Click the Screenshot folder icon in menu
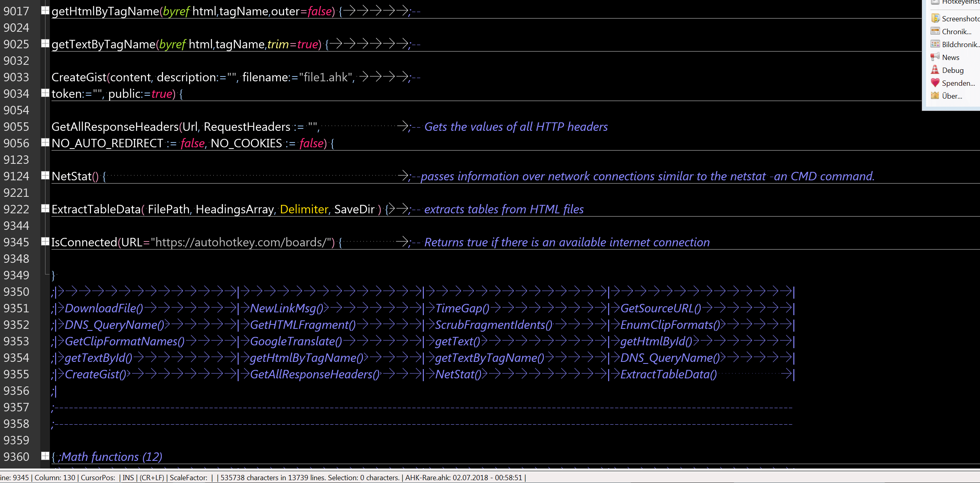The image size is (980, 483). click(x=935, y=19)
